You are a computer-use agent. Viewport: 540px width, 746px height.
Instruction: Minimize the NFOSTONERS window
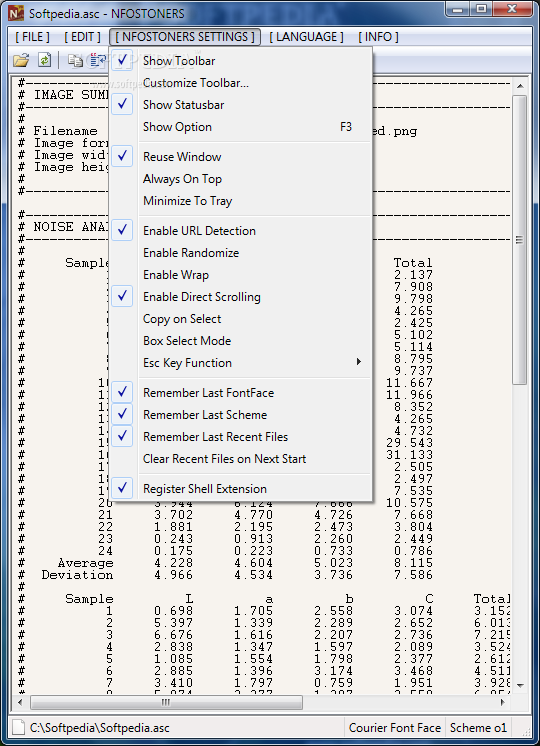pyautogui.click(x=459, y=9)
